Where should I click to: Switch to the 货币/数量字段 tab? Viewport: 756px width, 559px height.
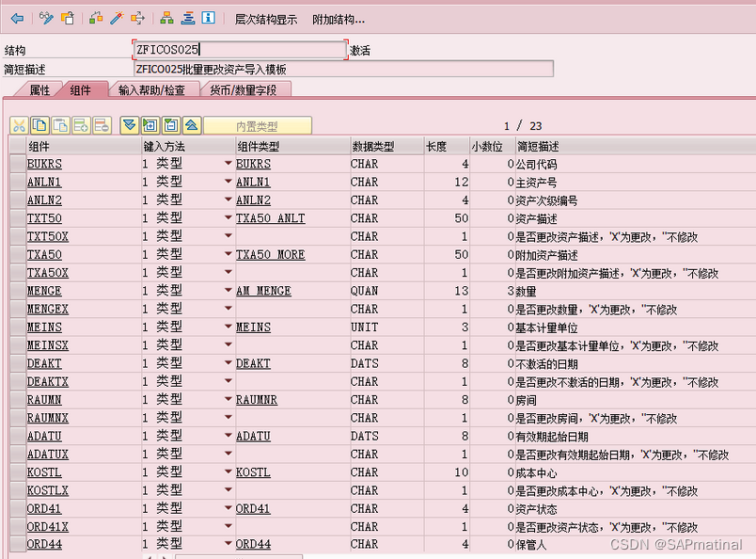(x=244, y=90)
